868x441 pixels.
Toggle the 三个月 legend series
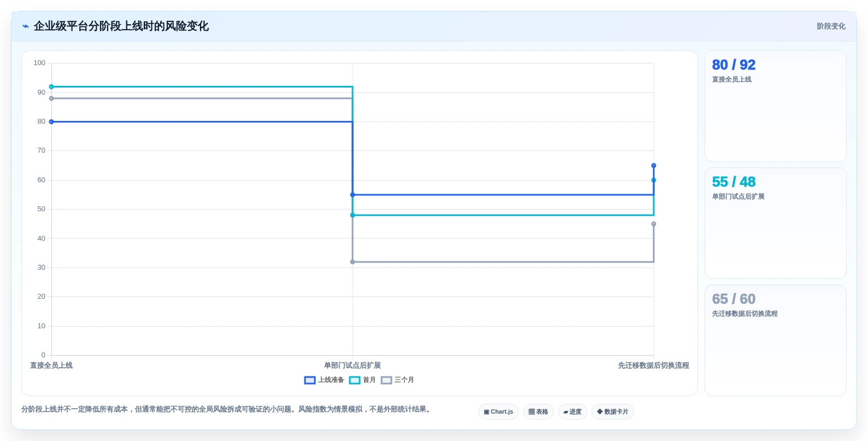[397, 380]
